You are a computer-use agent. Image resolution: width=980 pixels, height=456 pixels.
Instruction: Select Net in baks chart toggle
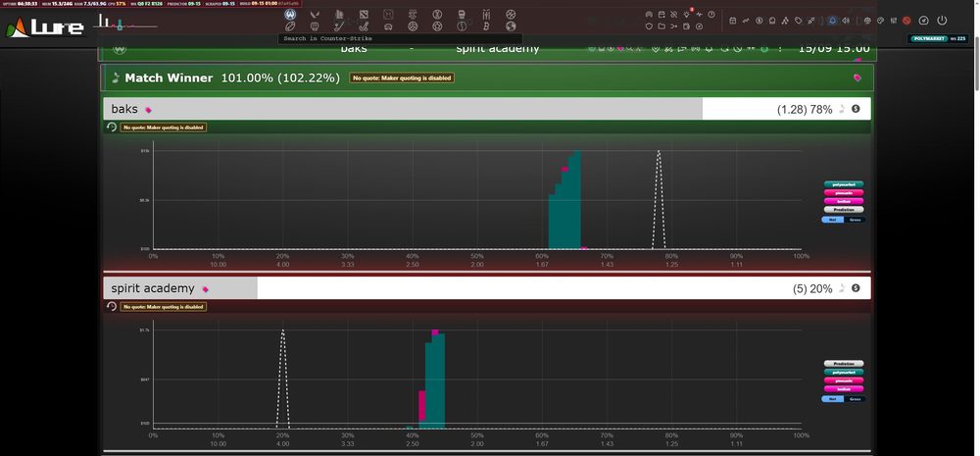[832, 220]
